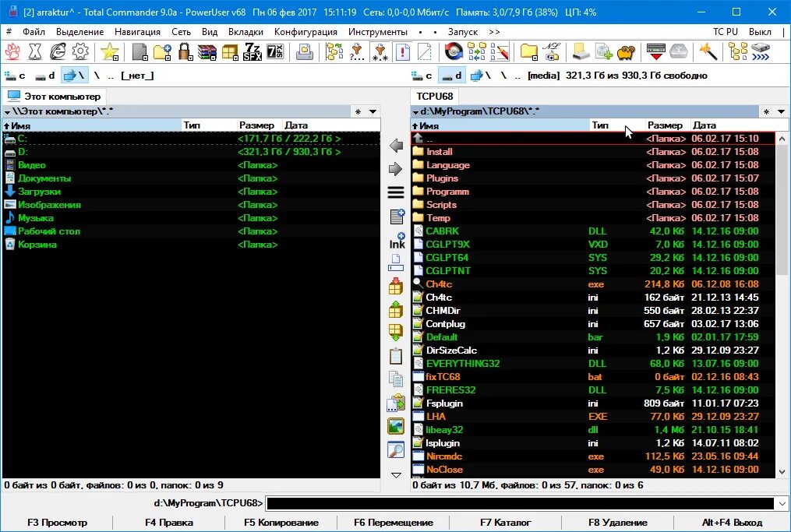
Task: Select drive d in the right panel
Action: pos(452,76)
